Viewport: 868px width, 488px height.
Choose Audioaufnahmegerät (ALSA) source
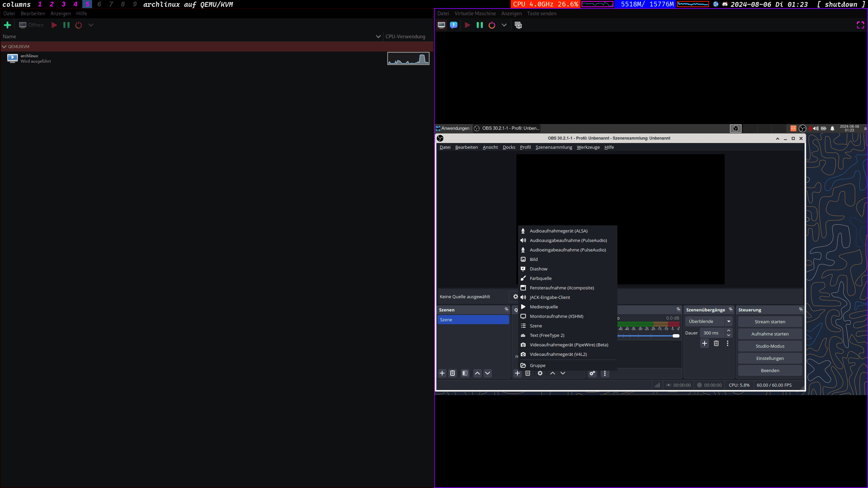click(568, 231)
